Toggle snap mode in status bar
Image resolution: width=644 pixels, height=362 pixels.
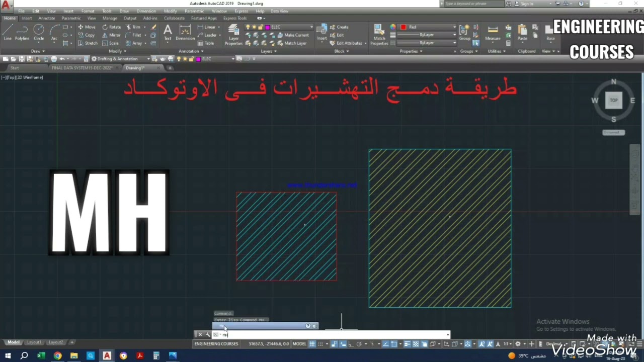(x=320, y=344)
